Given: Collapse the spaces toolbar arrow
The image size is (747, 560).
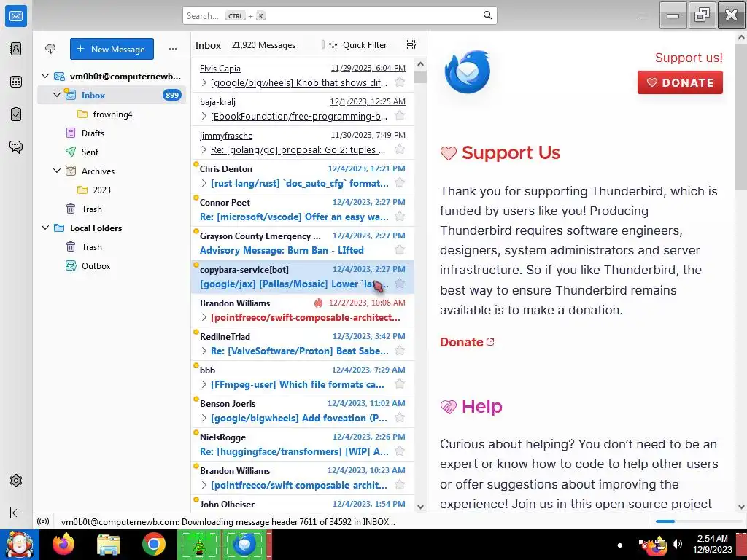Looking at the screenshot, I should (16, 513).
